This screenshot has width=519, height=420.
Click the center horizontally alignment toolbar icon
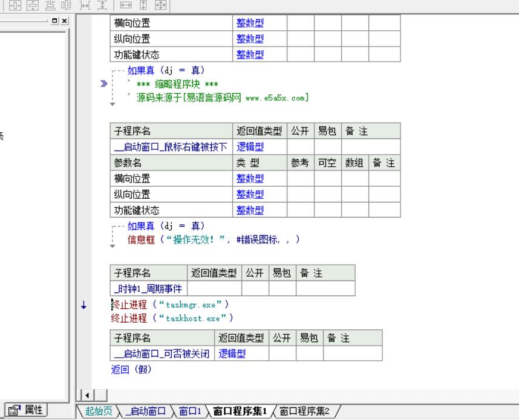pos(15,5)
